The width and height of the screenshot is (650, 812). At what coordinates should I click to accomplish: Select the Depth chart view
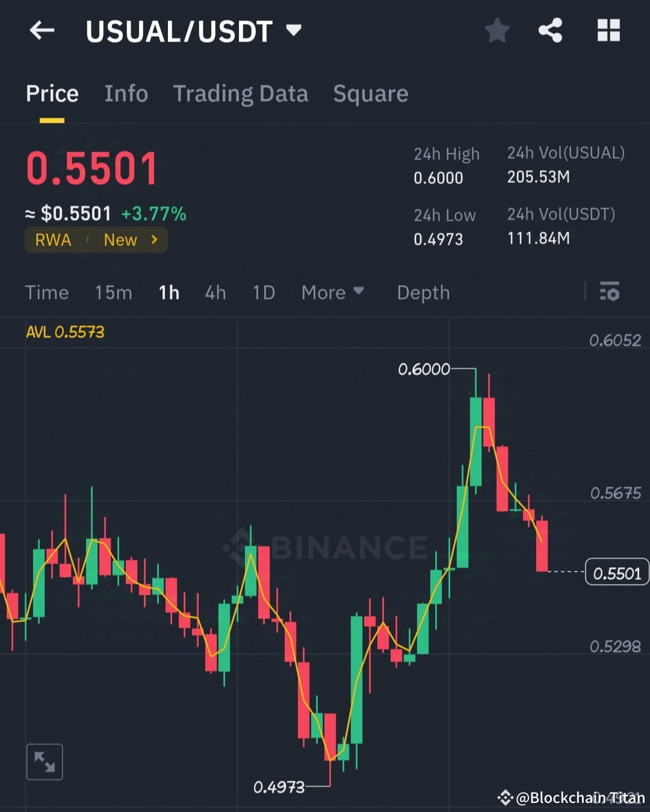tap(423, 292)
